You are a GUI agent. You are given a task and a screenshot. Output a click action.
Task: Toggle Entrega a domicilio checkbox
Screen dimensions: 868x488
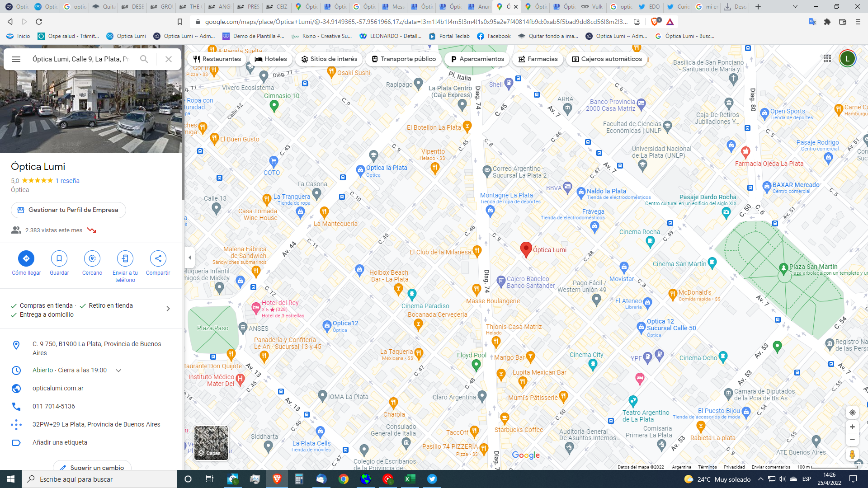coord(14,314)
